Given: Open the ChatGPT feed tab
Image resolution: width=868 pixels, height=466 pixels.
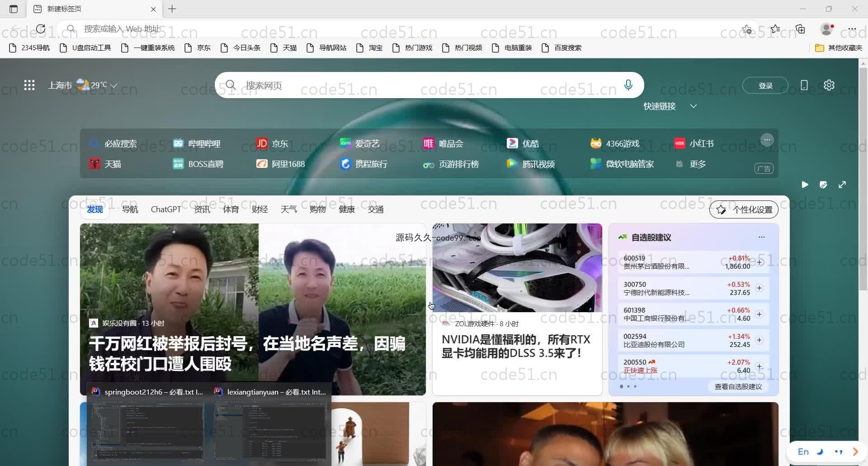Looking at the screenshot, I should pos(166,209).
